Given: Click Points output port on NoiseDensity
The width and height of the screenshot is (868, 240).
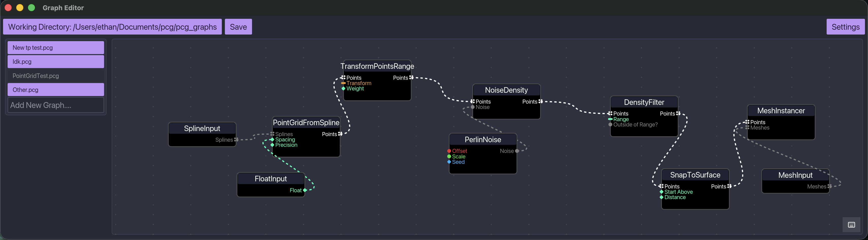Looking at the screenshot, I should click(541, 102).
